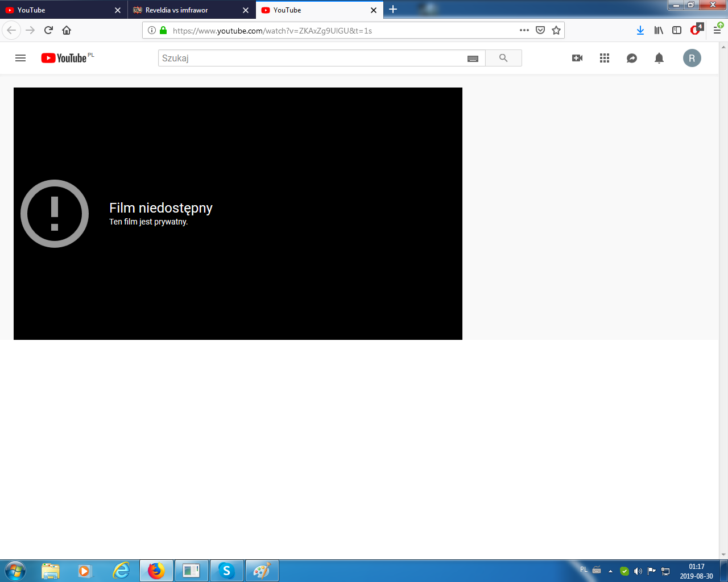
Task: Open YouTube messages share icon
Action: pos(632,58)
